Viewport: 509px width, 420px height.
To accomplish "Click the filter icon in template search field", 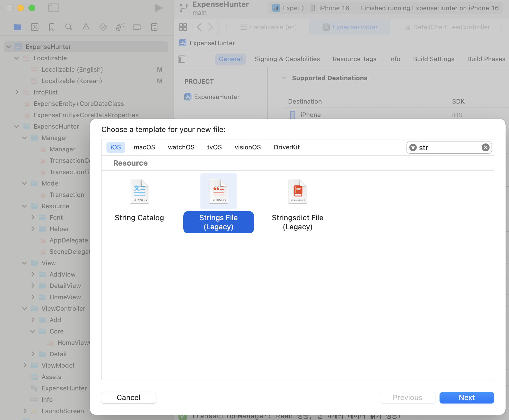I will coord(413,147).
